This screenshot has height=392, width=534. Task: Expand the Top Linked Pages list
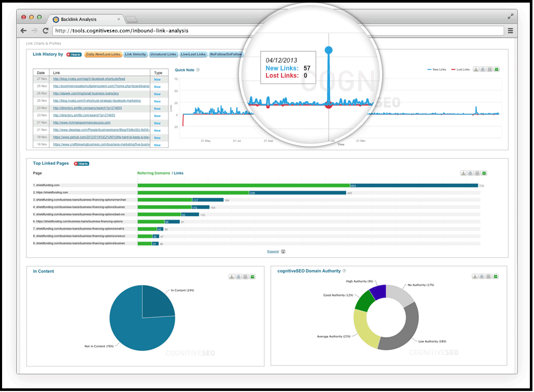[x=273, y=251]
